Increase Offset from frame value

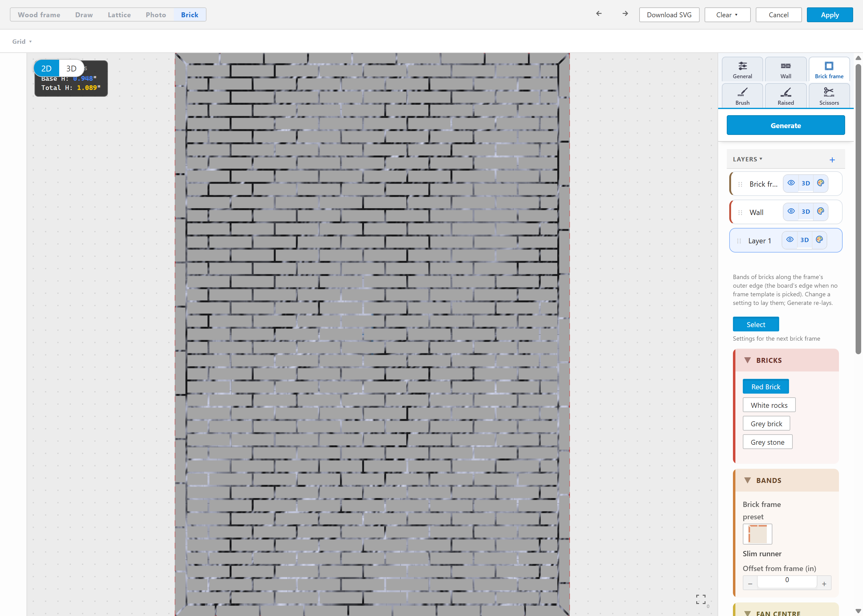point(824,584)
